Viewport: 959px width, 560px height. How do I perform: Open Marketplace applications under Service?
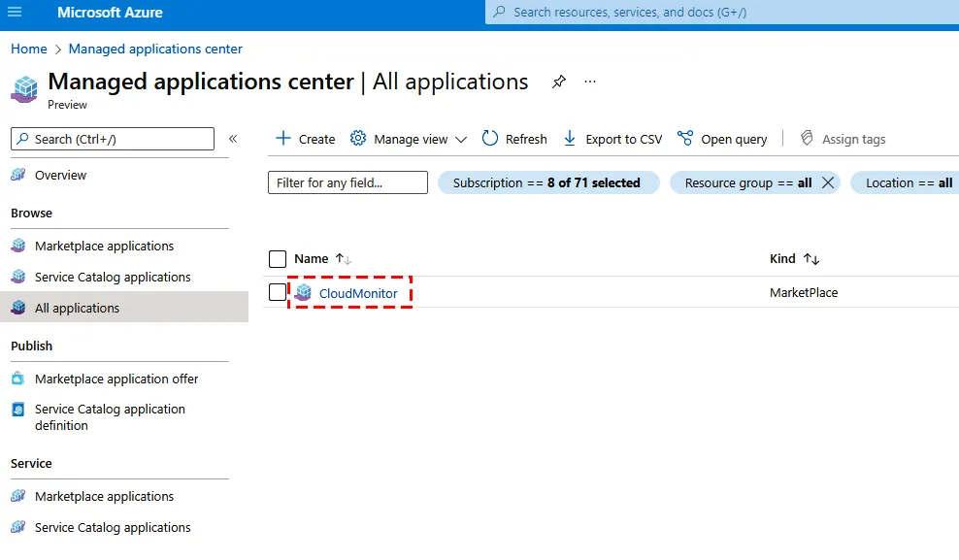pyautogui.click(x=104, y=496)
